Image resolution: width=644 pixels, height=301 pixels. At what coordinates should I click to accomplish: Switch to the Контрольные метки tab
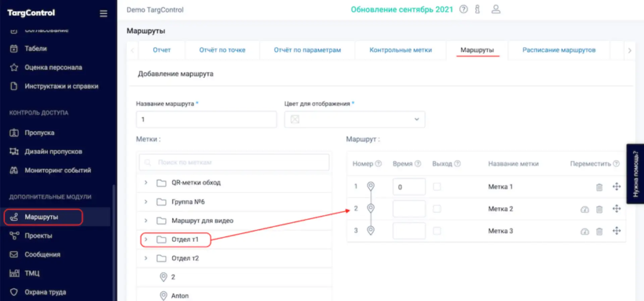[x=400, y=50]
